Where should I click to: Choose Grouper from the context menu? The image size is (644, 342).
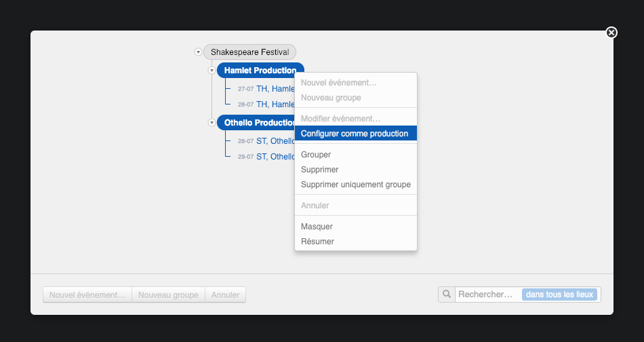coord(316,155)
